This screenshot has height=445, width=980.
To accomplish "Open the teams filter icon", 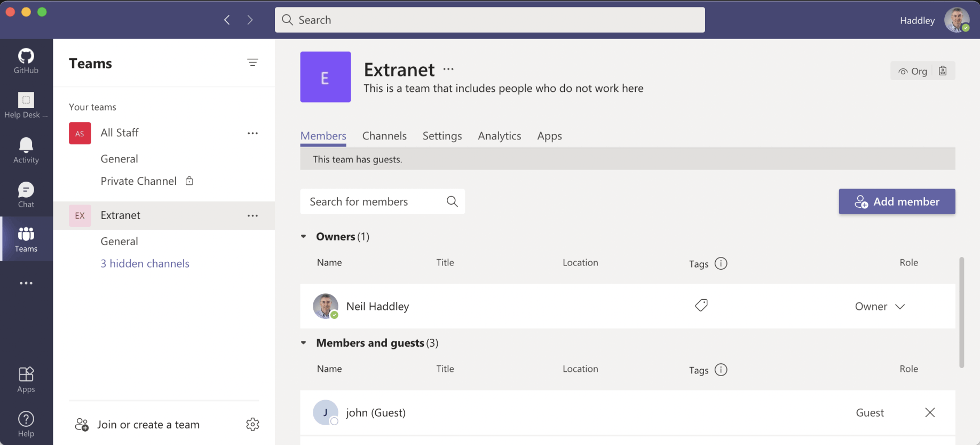I will click(252, 63).
